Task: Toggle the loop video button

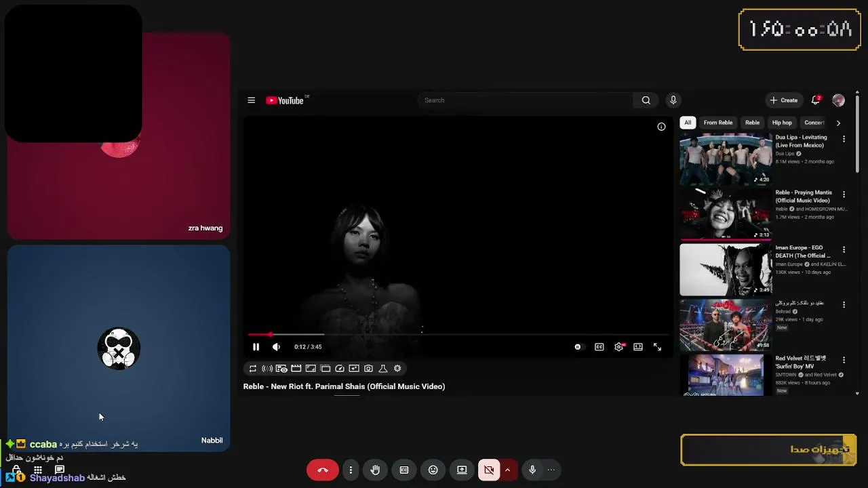Action: pos(253,369)
